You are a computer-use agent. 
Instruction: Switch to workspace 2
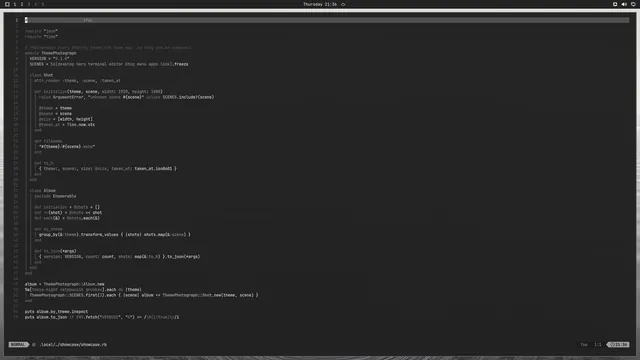coord(22,4)
